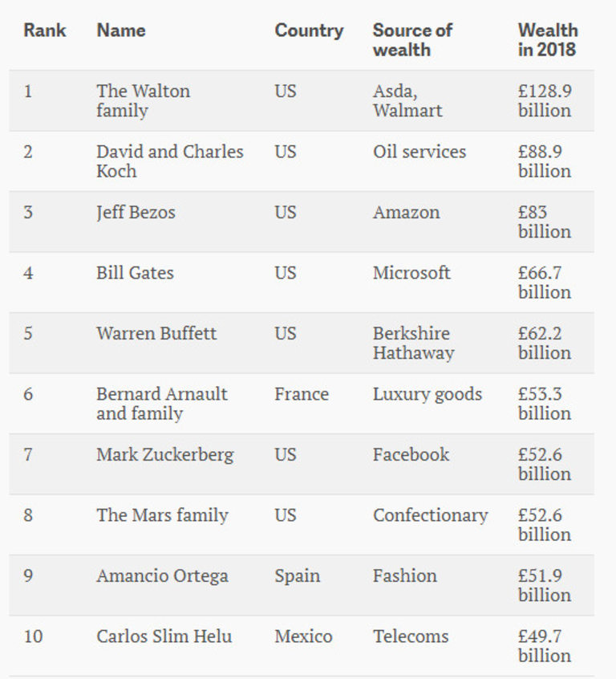Select the £128.9 billion wealth value
This screenshot has height=679, width=616.
545,100
